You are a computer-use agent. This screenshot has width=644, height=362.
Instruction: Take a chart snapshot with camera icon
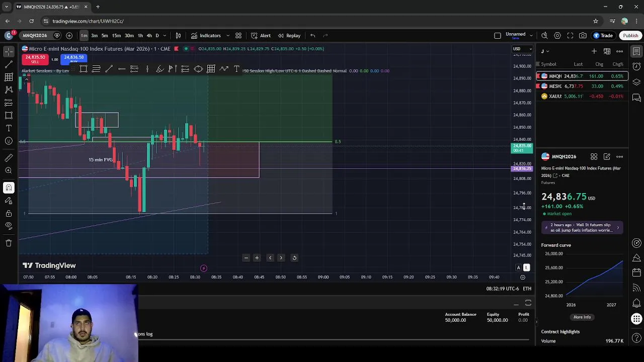coord(583,36)
